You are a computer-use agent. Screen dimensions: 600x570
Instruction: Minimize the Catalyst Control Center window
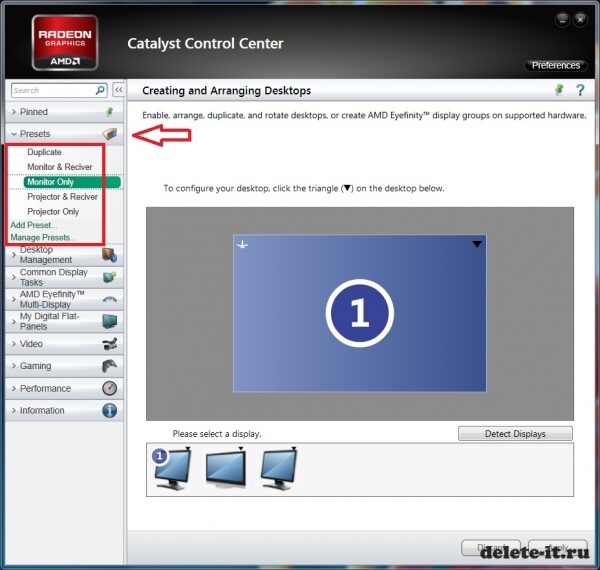pyautogui.click(x=562, y=19)
